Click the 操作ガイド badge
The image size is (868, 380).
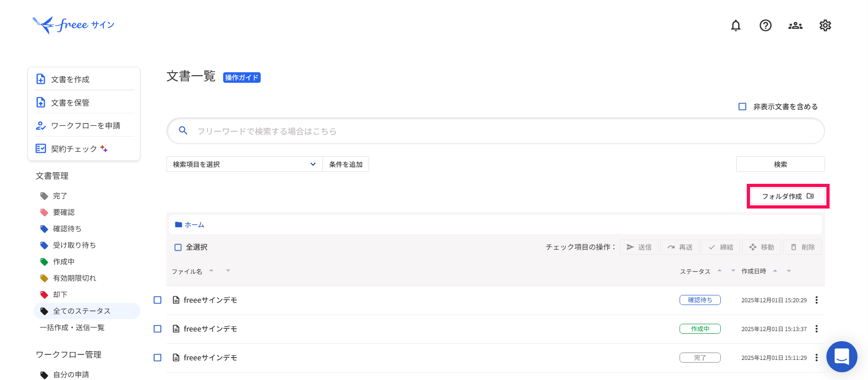pyautogui.click(x=242, y=78)
